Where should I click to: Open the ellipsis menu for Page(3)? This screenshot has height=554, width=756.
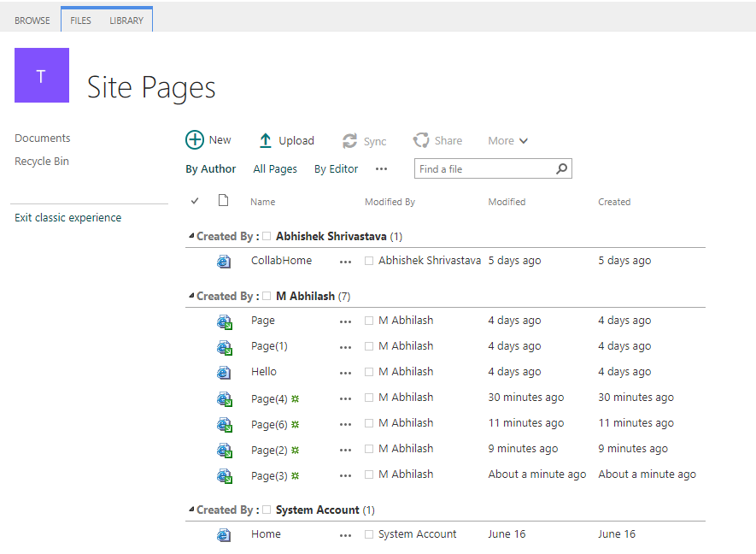pyautogui.click(x=345, y=475)
